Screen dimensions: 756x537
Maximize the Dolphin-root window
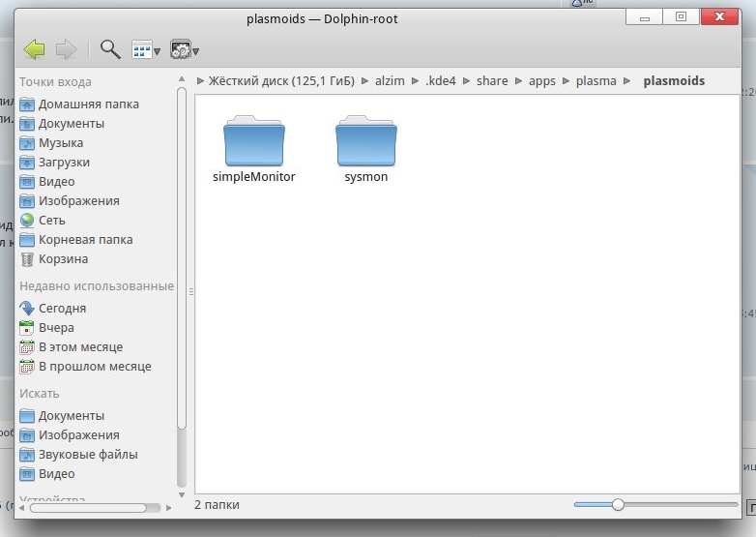point(682,16)
